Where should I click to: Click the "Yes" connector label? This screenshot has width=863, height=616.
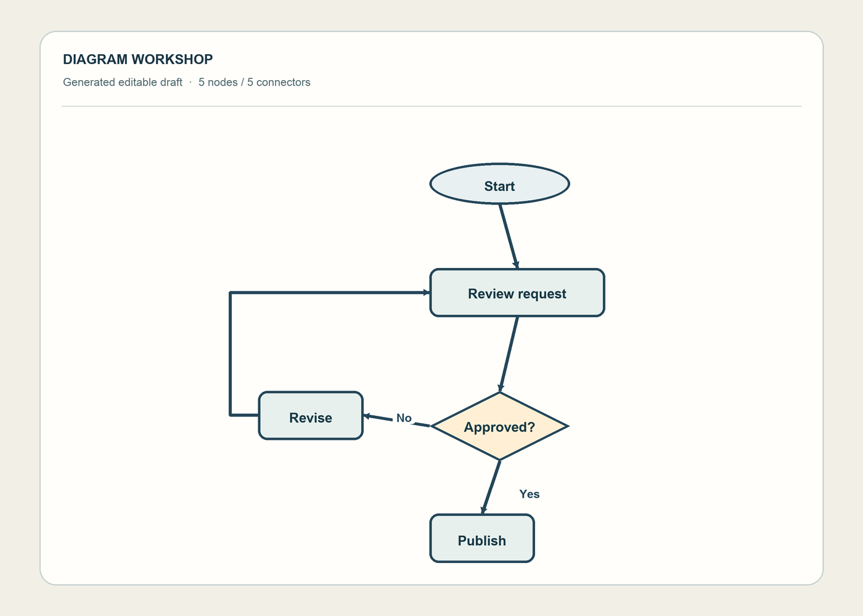530,494
